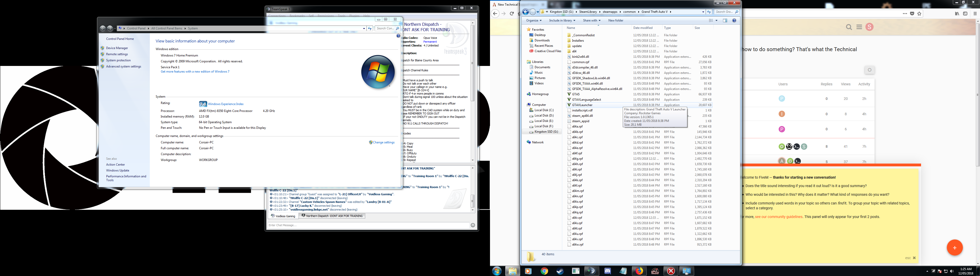Open the Explorer recent pages dropdown arrow
This screenshot has height=276, width=980.
(x=537, y=12)
